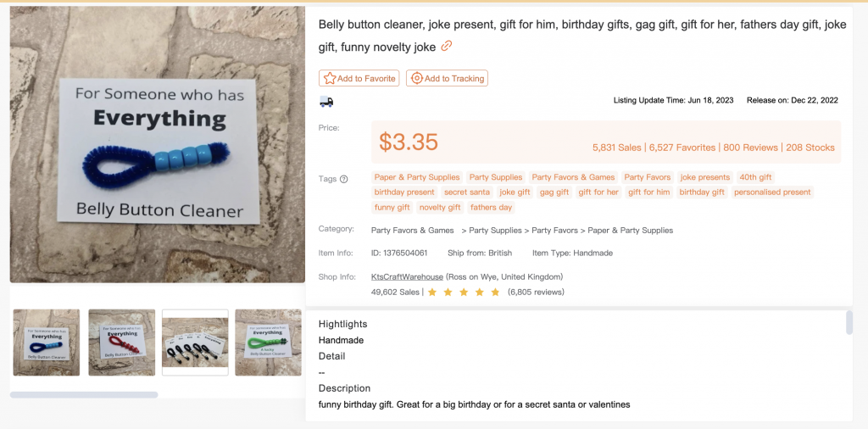Open the KtsCraftWarehouse shop link
The width and height of the screenshot is (868, 429).
point(407,276)
